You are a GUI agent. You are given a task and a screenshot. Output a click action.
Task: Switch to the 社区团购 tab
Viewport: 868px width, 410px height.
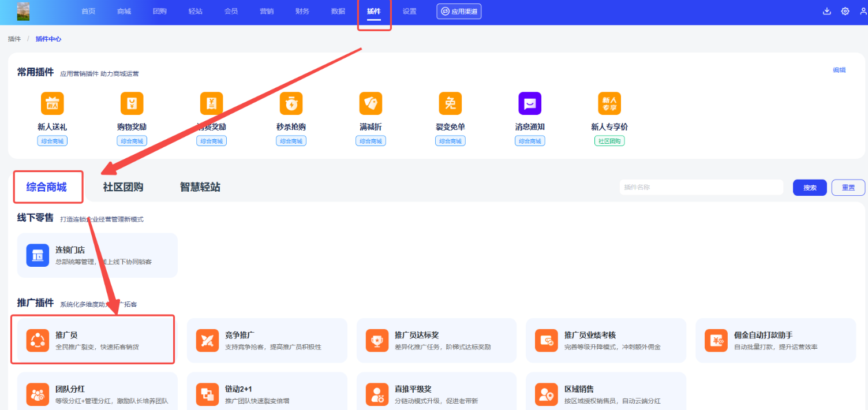[123, 187]
